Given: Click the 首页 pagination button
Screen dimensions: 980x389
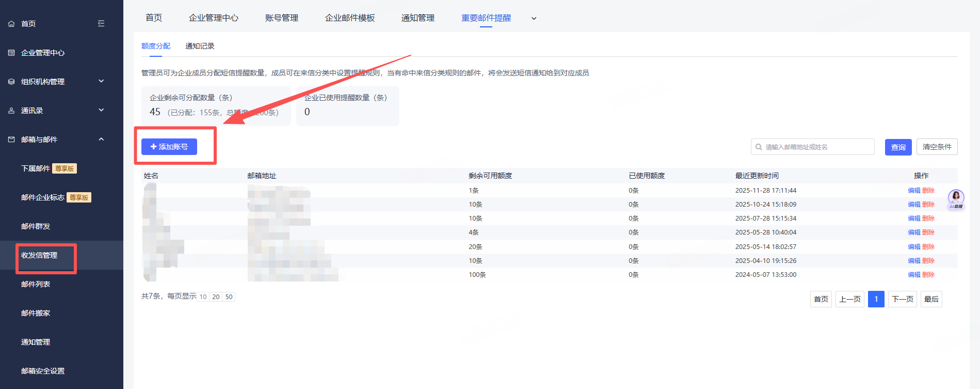Looking at the screenshot, I should point(821,299).
